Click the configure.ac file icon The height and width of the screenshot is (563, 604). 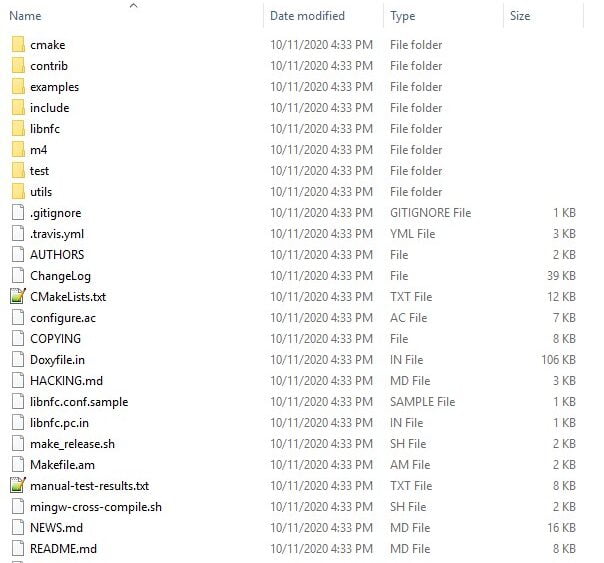(x=18, y=318)
